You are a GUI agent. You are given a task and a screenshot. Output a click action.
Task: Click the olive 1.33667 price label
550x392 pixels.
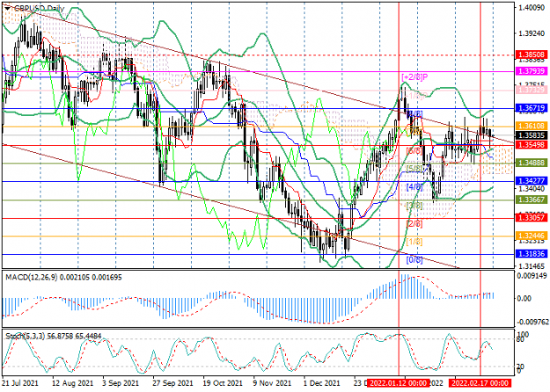pyautogui.click(x=532, y=200)
